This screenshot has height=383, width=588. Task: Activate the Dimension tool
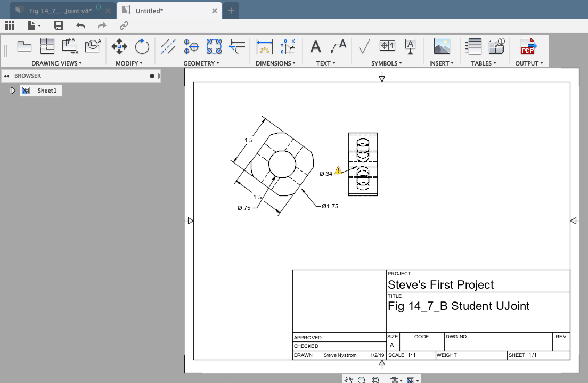coord(264,47)
